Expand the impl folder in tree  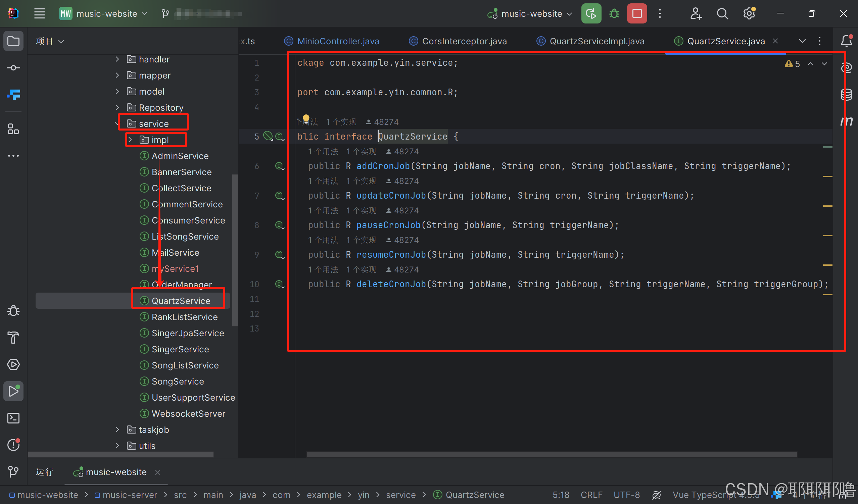[130, 140]
